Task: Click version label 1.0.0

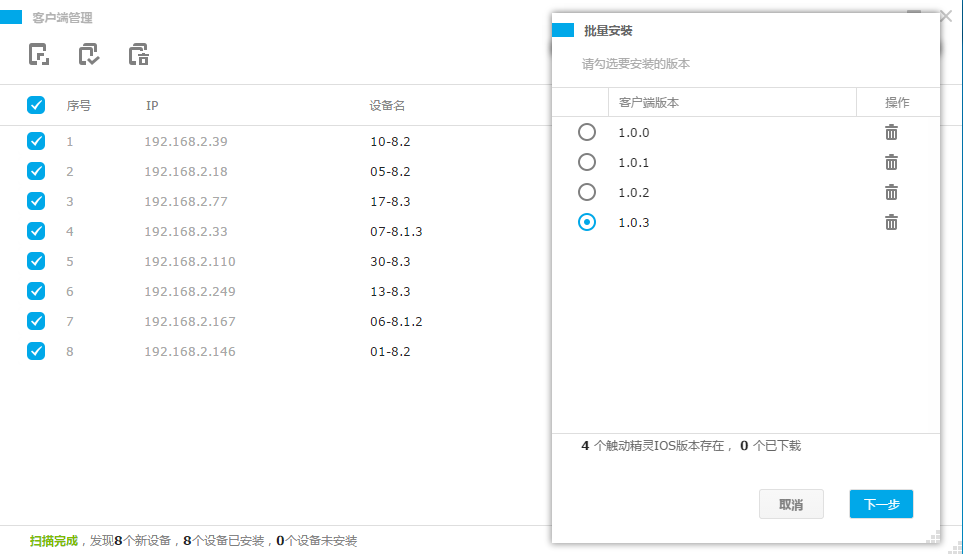Action: (x=634, y=133)
